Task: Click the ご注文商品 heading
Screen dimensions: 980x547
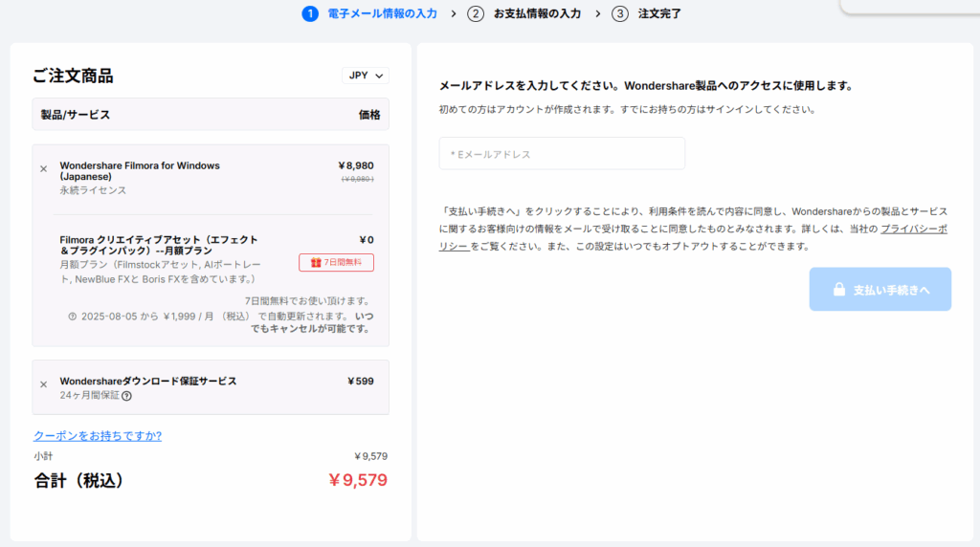Action: point(73,77)
